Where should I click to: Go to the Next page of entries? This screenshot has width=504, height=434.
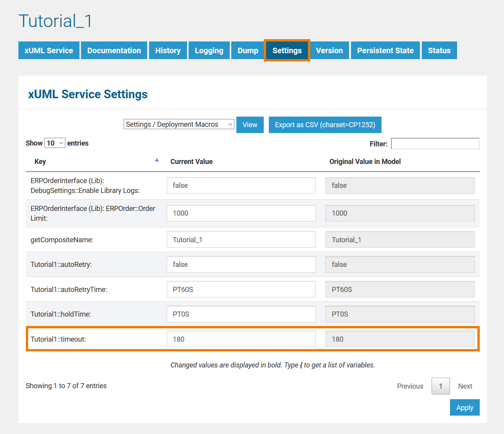click(x=465, y=386)
